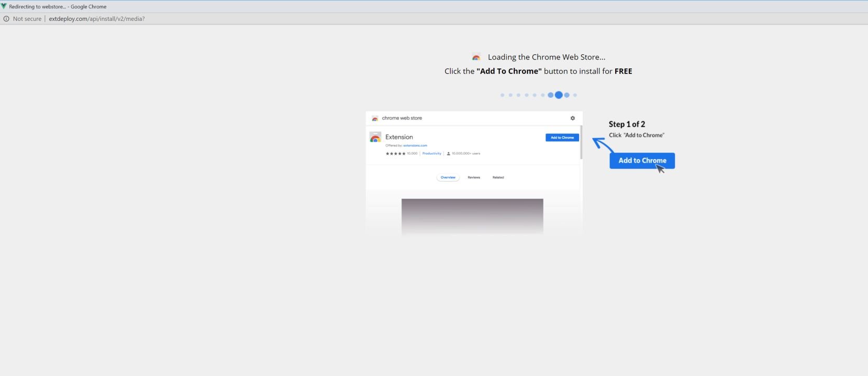
Task: Click the rainbow Chrome Web Store logo in the preview header
Action: tap(375, 118)
